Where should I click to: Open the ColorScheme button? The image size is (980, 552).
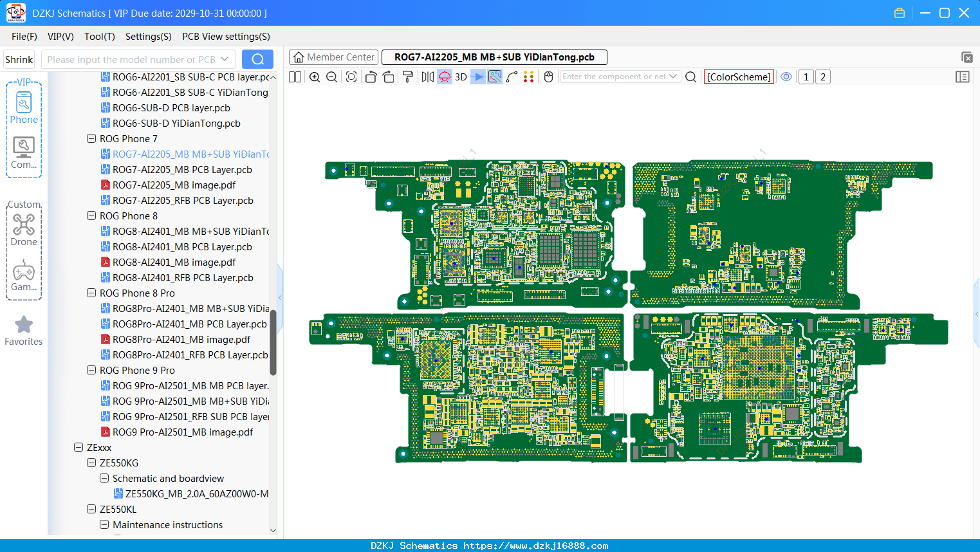(x=739, y=77)
